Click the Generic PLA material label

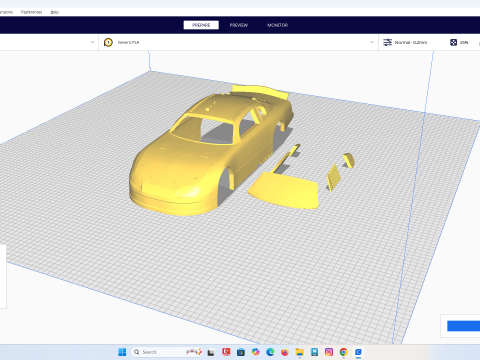tap(128, 42)
